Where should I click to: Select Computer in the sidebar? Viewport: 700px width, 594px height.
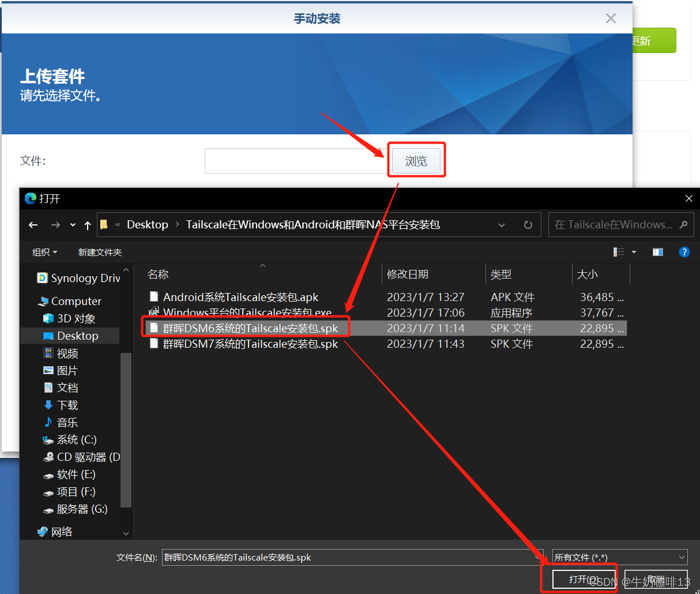click(x=70, y=301)
